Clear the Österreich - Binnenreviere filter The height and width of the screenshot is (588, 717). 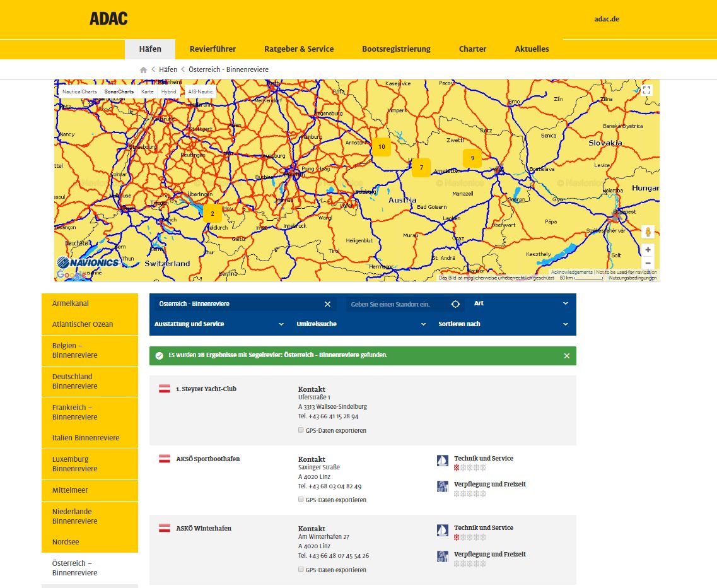point(327,304)
